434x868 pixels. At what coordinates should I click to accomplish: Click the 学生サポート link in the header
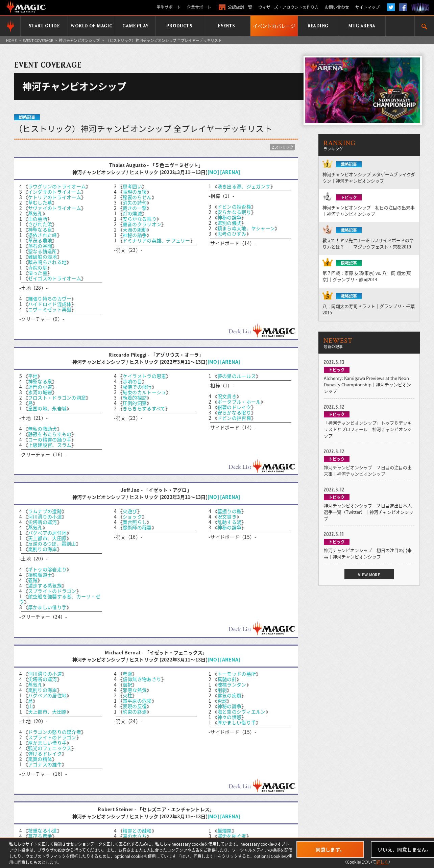(168, 7)
